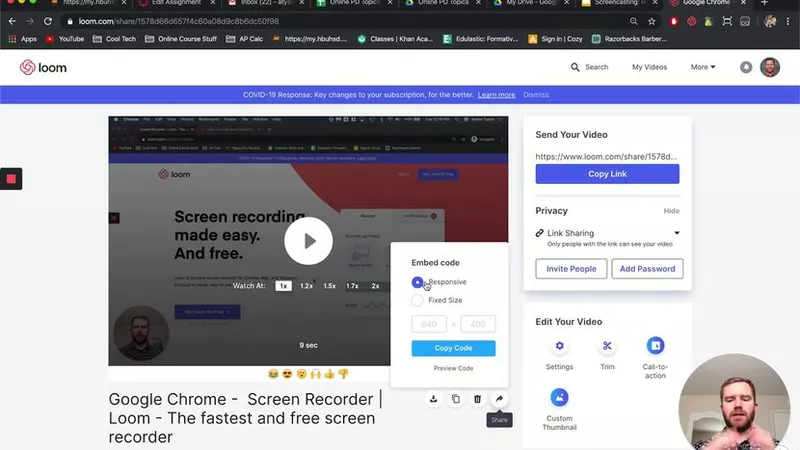React with the surprised emoji

click(302, 374)
